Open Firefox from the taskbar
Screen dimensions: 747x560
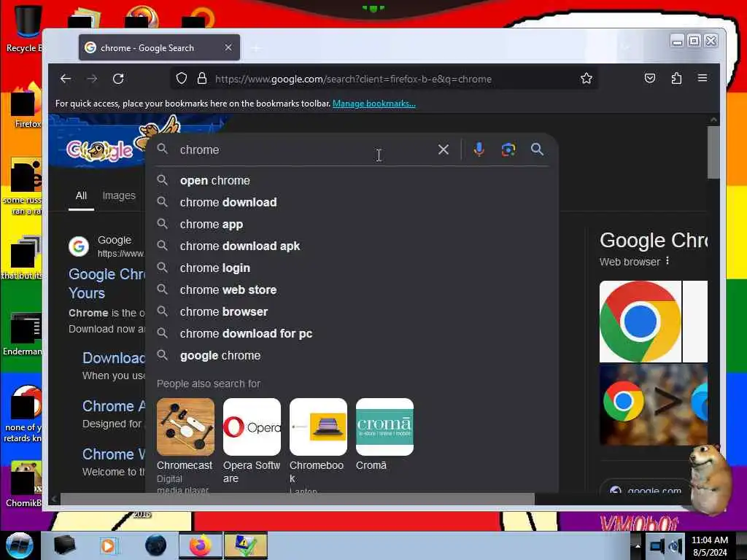click(201, 545)
